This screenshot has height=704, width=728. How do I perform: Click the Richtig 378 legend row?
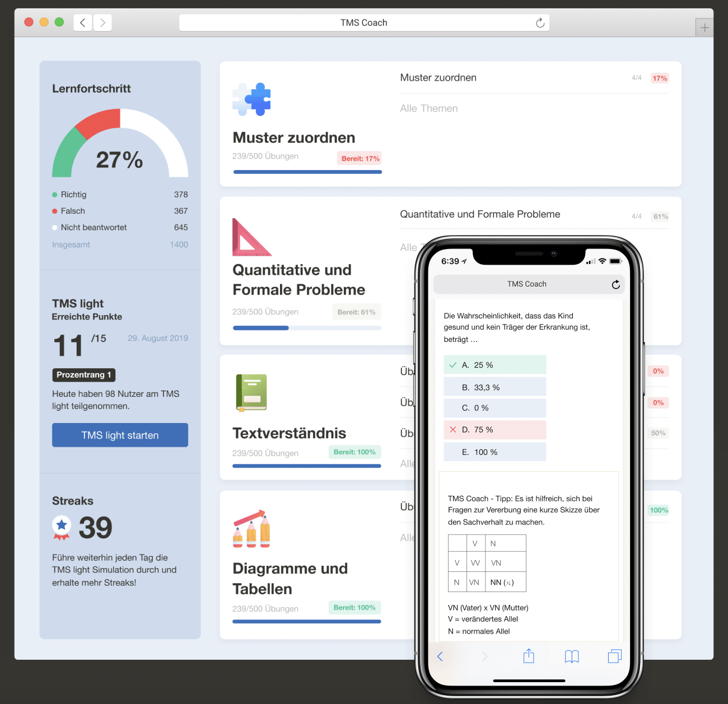(120, 195)
